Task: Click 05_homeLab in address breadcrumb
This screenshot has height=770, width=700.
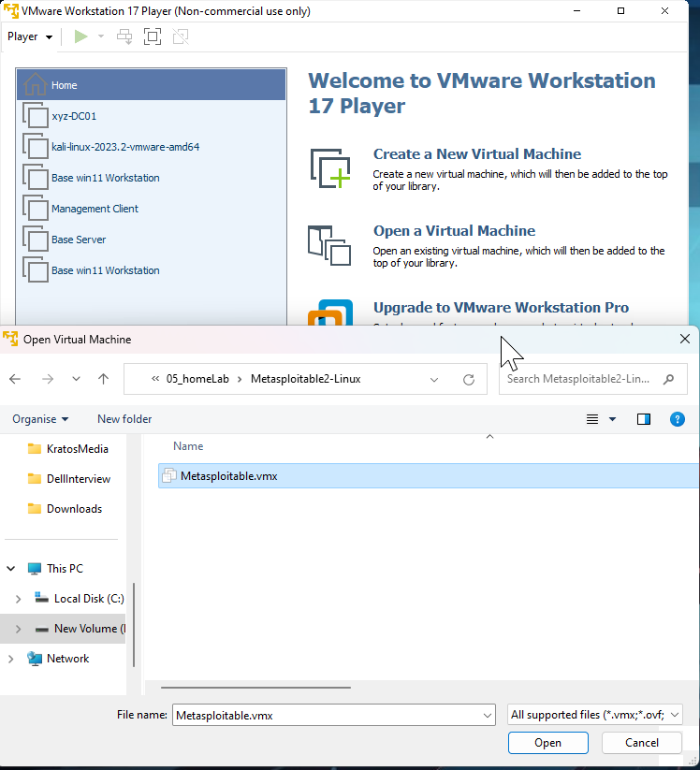Action: click(197, 379)
